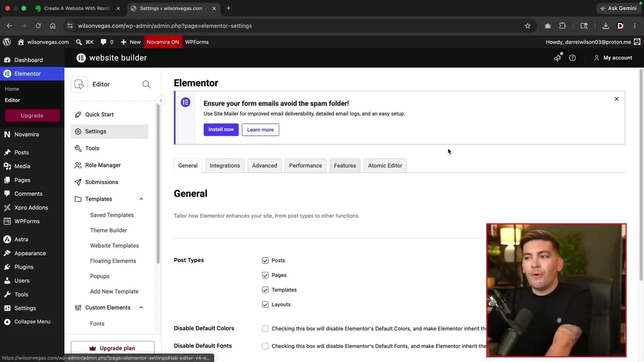This screenshot has height=362, width=644.
Task: Reload the page in browser
Action: coord(38,26)
